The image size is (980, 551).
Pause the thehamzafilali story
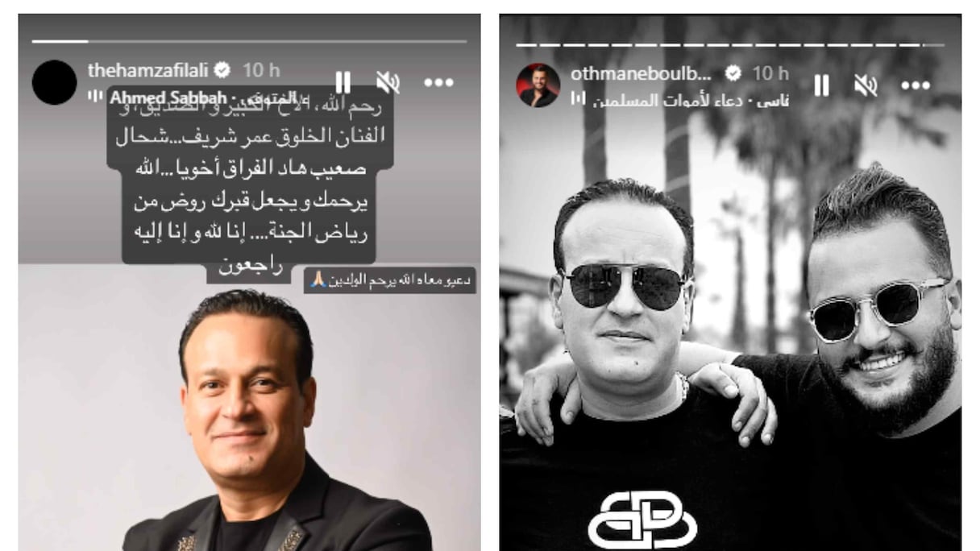click(x=343, y=81)
